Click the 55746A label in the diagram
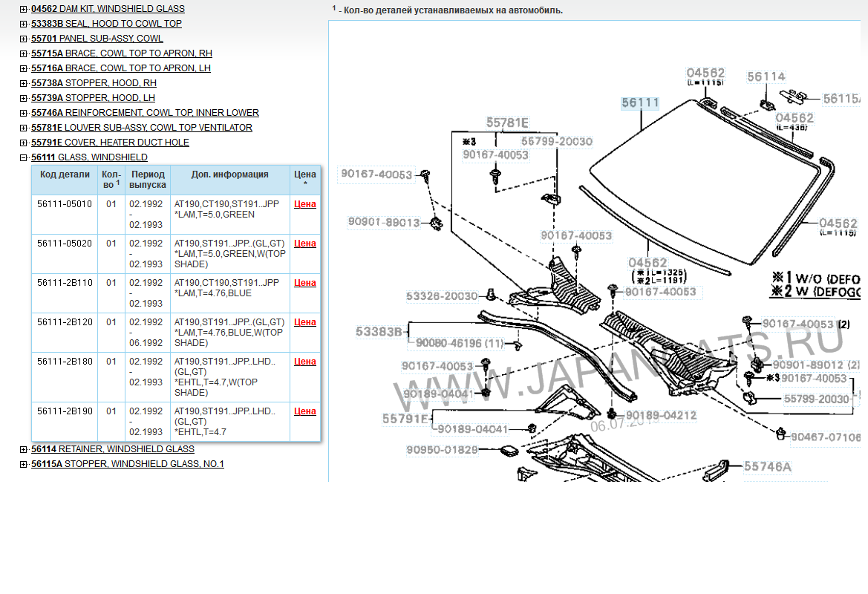This screenshot has width=868, height=594. [768, 467]
